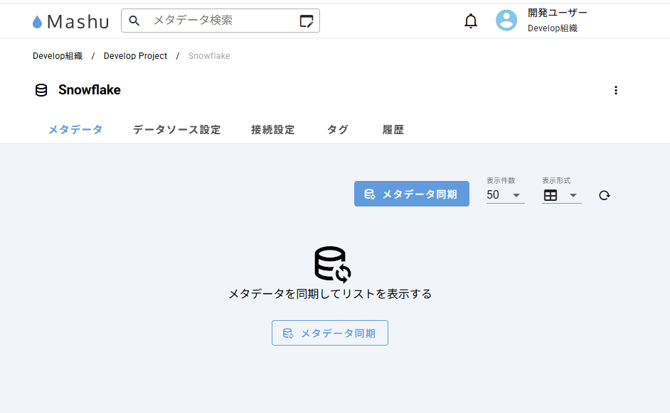This screenshot has width=670, height=413.
Task: Select the メタデータ tab
Action: click(x=75, y=130)
